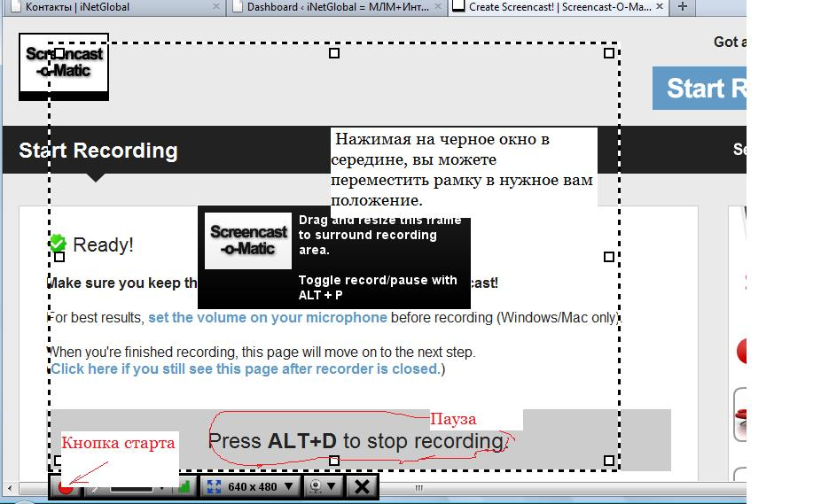Click the blue resize arrows icon

pos(214,487)
